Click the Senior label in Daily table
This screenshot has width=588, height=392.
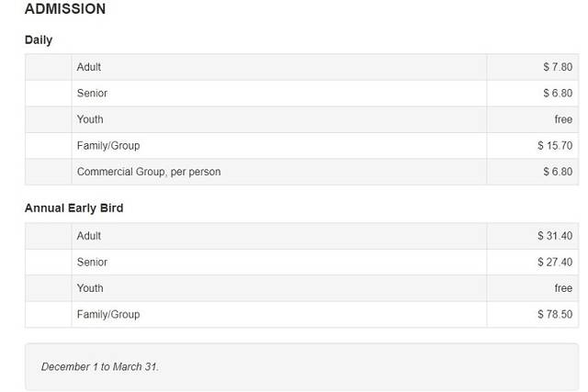(92, 94)
